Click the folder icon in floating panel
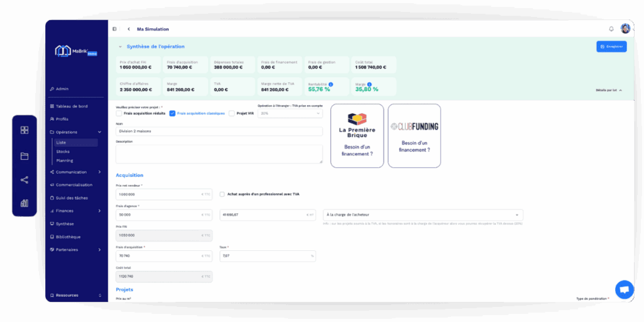 25,156
